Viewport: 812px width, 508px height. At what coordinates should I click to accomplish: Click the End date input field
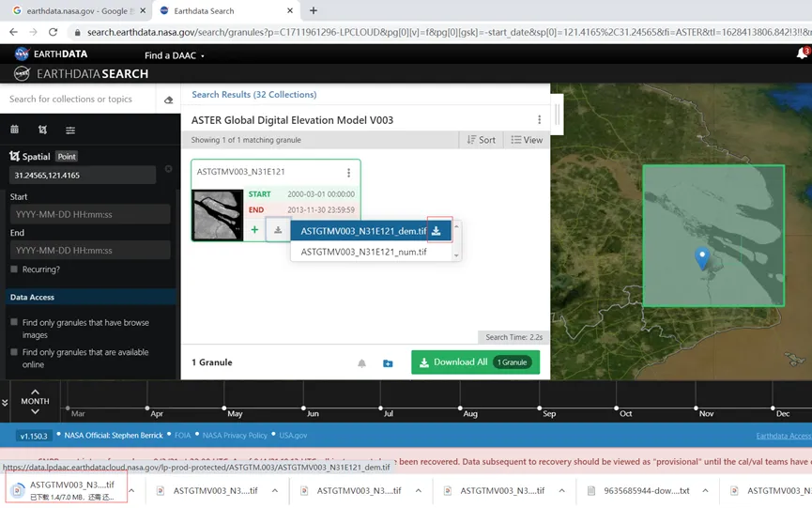tap(90, 250)
